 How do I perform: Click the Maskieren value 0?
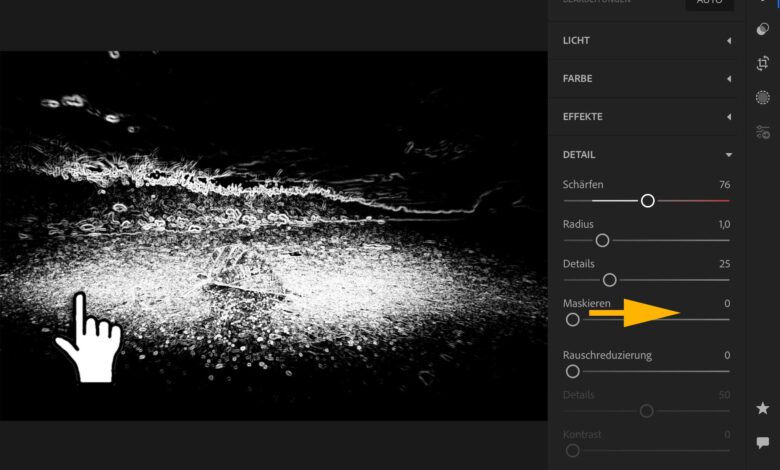tap(727, 303)
